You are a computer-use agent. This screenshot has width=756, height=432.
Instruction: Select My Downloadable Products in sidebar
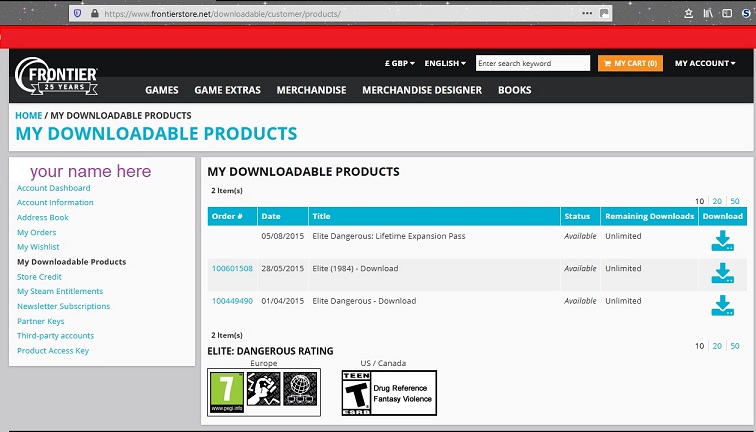(x=71, y=262)
